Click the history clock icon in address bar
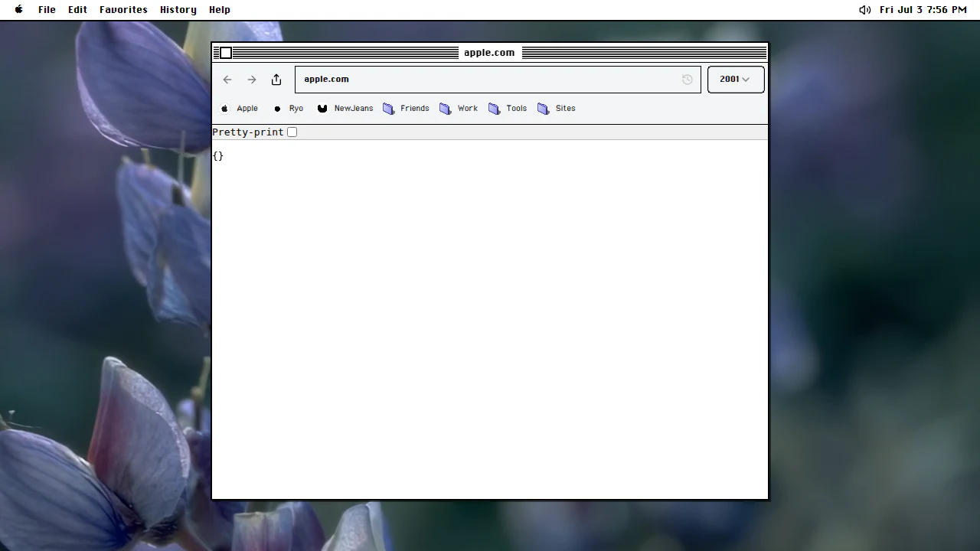Image resolution: width=980 pixels, height=551 pixels. [687, 80]
